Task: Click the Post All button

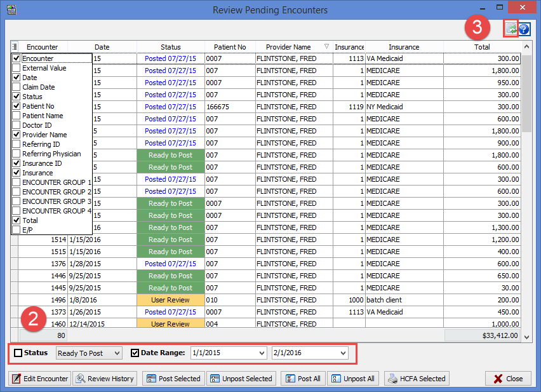Action: pos(304,378)
